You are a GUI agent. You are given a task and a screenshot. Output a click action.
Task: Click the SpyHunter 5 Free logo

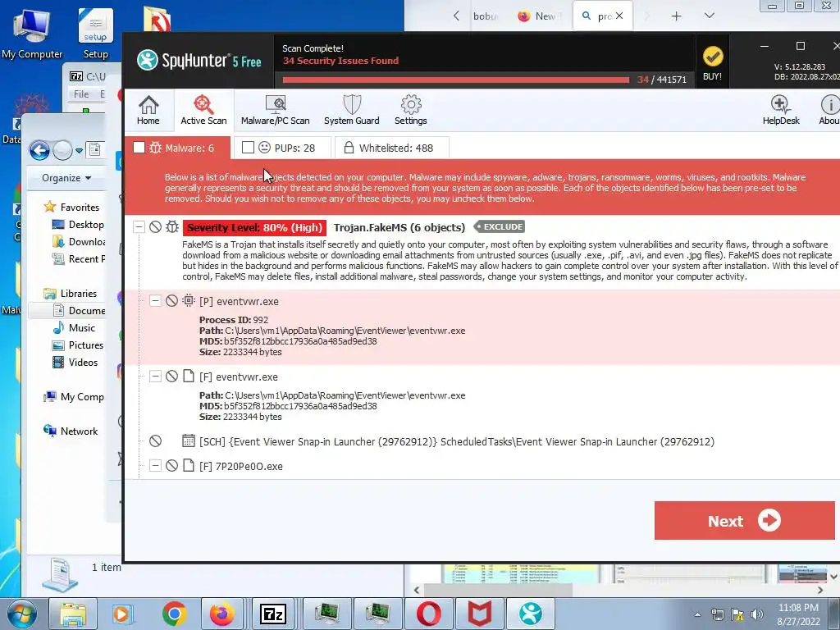click(199, 60)
